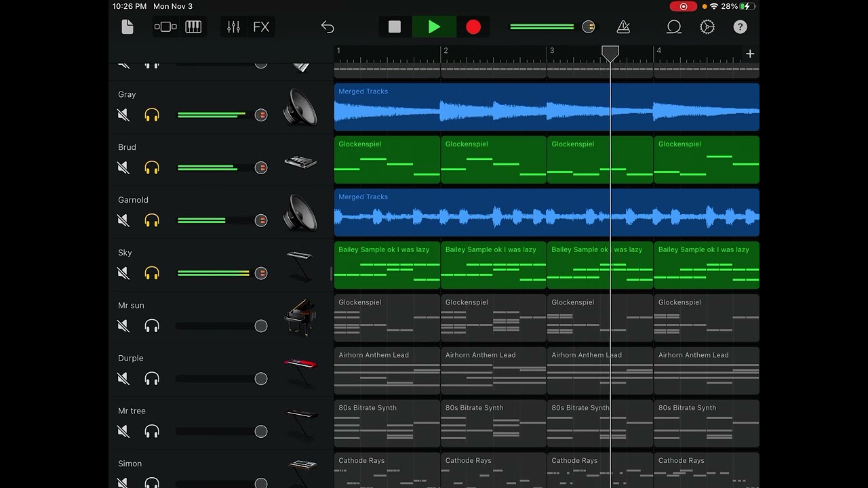Image resolution: width=868 pixels, height=488 pixels.
Task: Select Airhorn Anthem Lead region at bar 4
Action: pos(707,371)
